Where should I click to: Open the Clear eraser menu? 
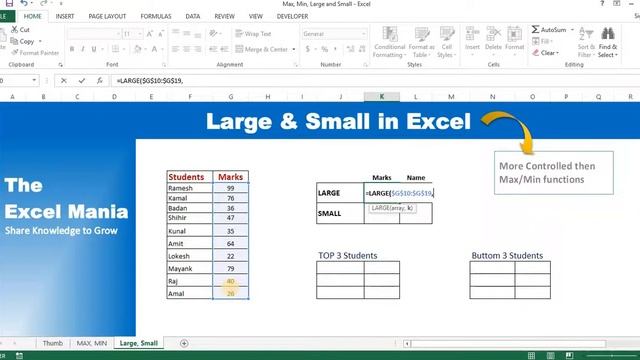pos(546,53)
